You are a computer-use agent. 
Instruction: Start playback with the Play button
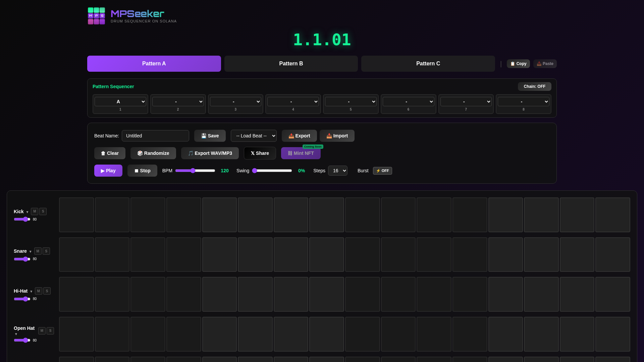(108, 171)
